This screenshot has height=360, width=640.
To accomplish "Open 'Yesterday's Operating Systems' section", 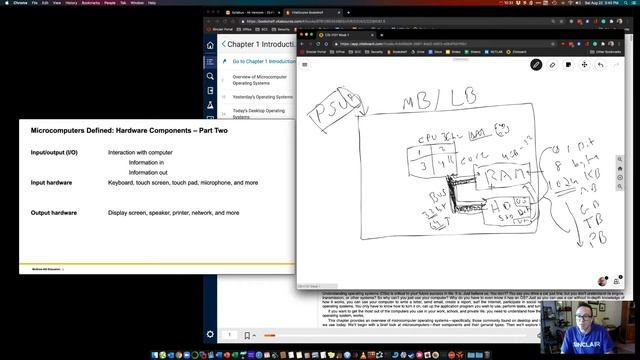I will [262, 97].
